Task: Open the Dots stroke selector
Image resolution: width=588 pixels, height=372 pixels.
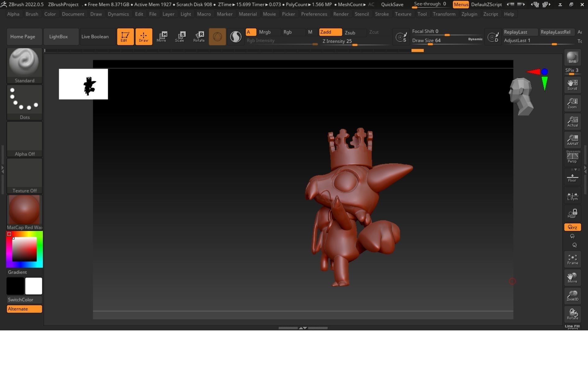Action: click(24, 102)
